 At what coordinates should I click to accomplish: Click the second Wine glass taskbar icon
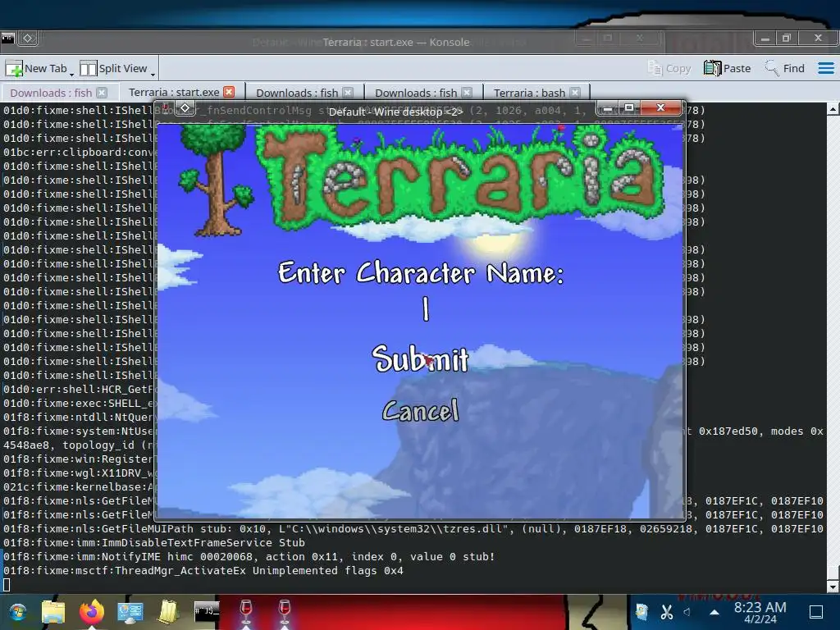pyautogui.click(x=285, y=612)
